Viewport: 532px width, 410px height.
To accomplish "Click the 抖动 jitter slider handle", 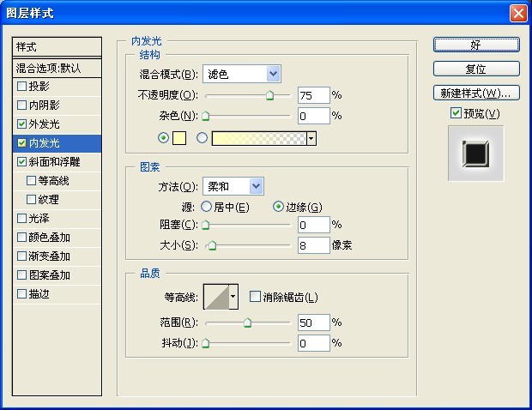I will coord(206,343).
